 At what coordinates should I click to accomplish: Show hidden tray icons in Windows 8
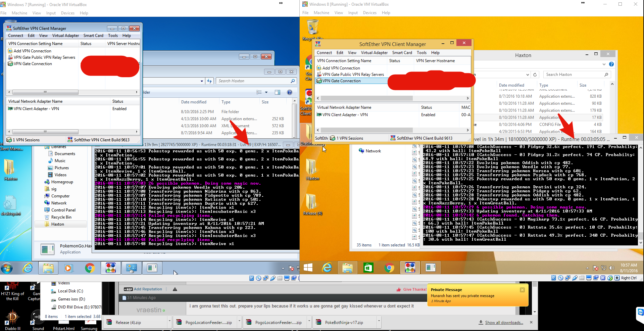tap(587, 268)
